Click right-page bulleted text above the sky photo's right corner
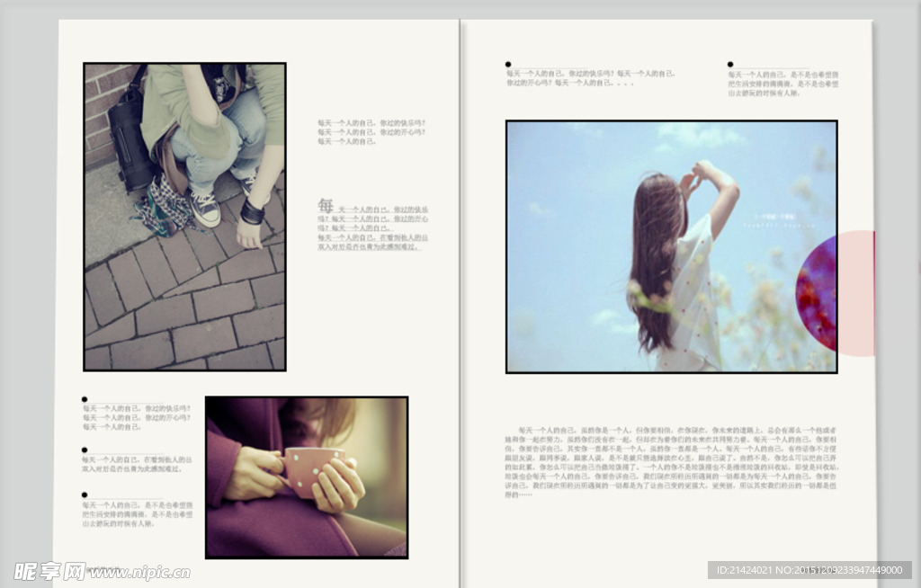The width and height of the screenshot is (921, 588). click(783, 84)
